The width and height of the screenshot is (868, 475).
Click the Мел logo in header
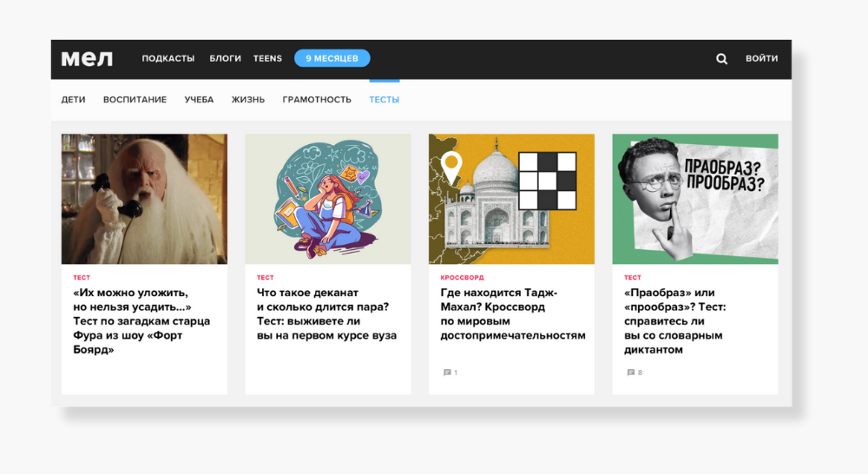(x=87, y=59)
